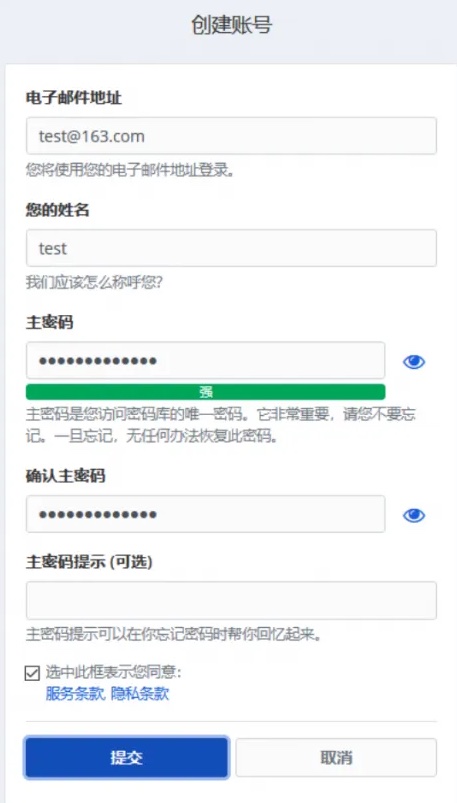Screen dimensions: 457x803
Task: Click inside the 主密码 password field
Action: (205, 361)
